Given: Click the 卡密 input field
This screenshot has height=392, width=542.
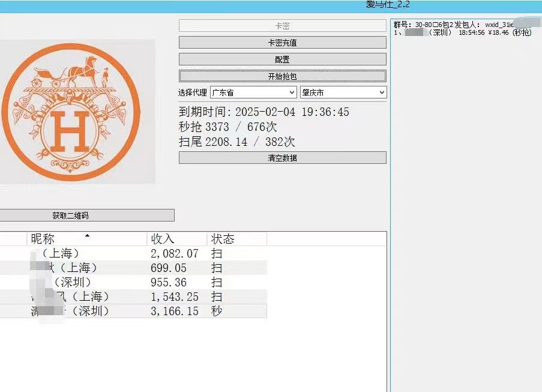Looking at the screenshot, I should pos(282,26).
